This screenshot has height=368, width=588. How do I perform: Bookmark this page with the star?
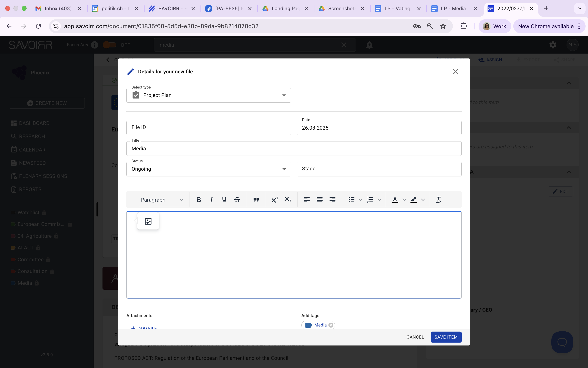coord(443,26)
